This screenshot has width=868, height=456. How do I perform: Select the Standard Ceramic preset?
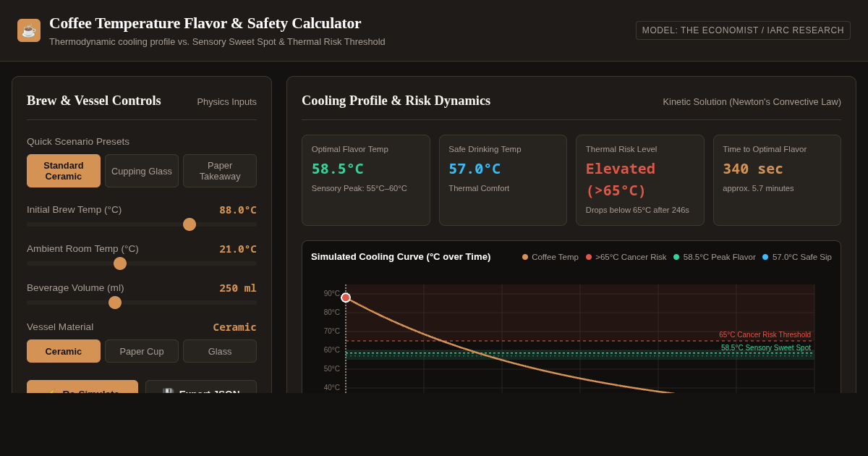coord(64,171)
